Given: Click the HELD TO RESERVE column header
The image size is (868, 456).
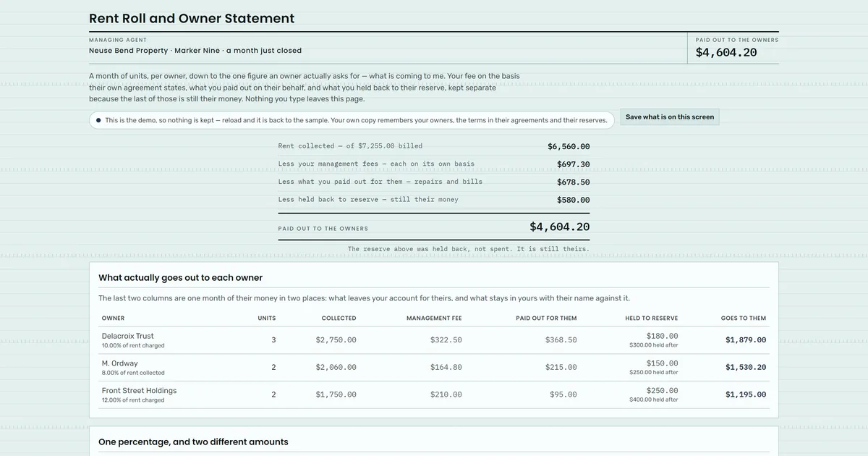Looking at the screenshot, I should coord(652,318).
